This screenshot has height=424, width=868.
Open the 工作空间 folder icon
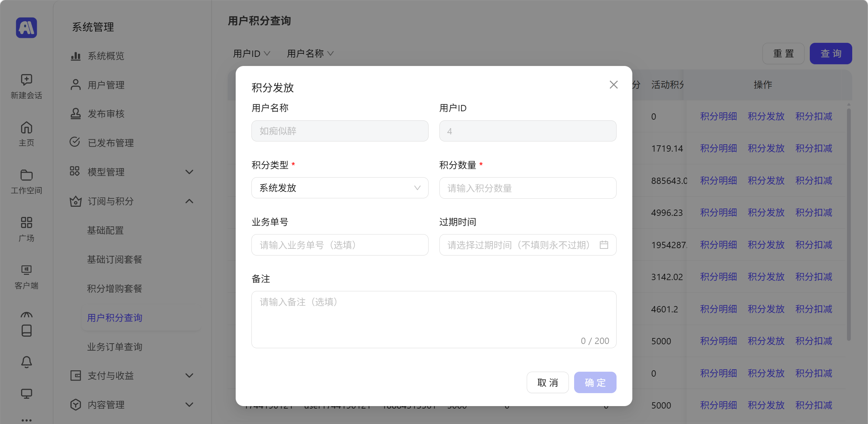pyautogui.click(x=26, y=175)
